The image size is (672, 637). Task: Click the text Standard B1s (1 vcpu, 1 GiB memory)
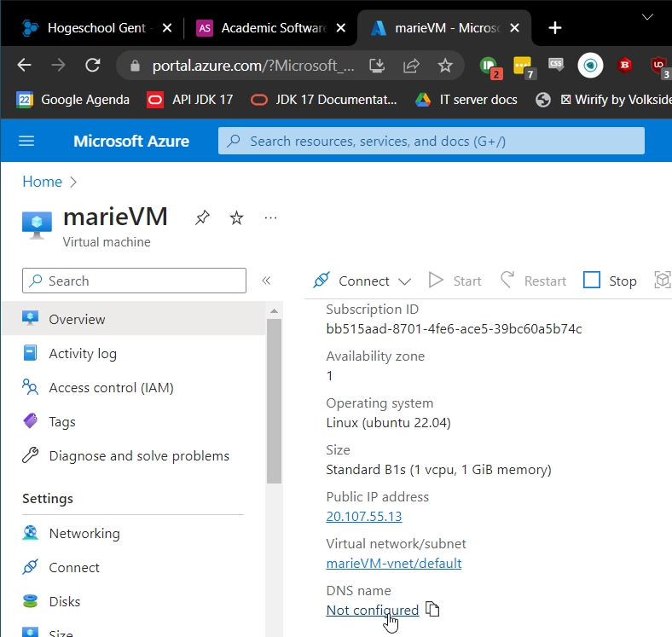tap(438, 470)
